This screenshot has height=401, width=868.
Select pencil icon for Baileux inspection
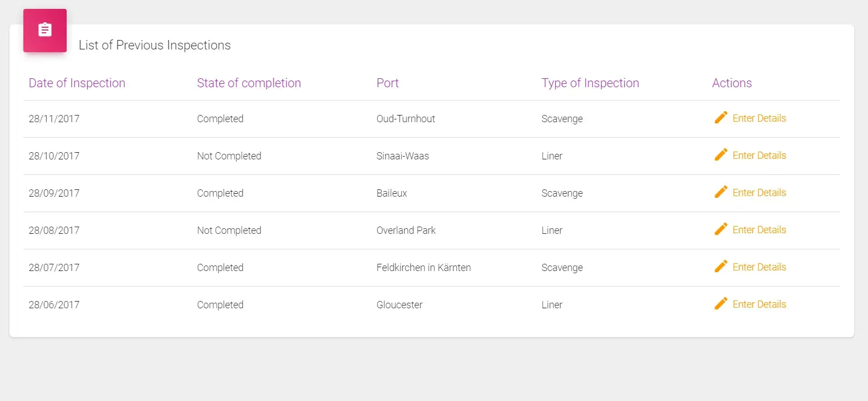[721, 192]
